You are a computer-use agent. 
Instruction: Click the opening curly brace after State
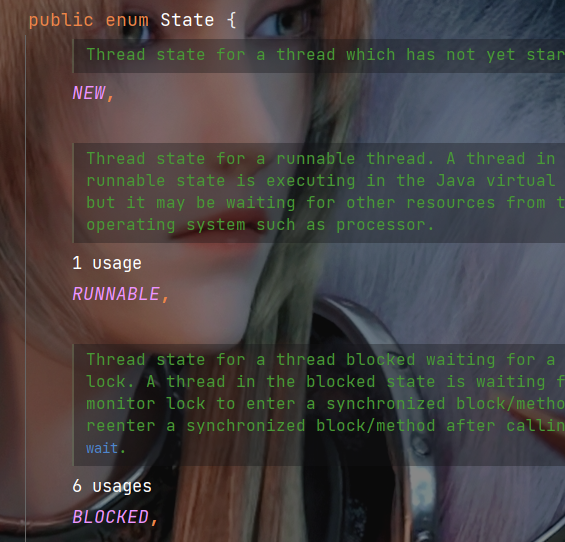pyautogui.click(x=232, y=20)
